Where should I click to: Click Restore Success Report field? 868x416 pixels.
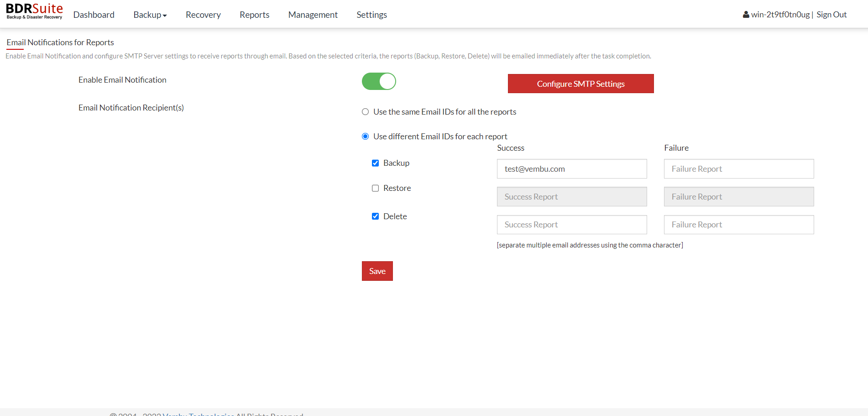(x=572, y=197)
